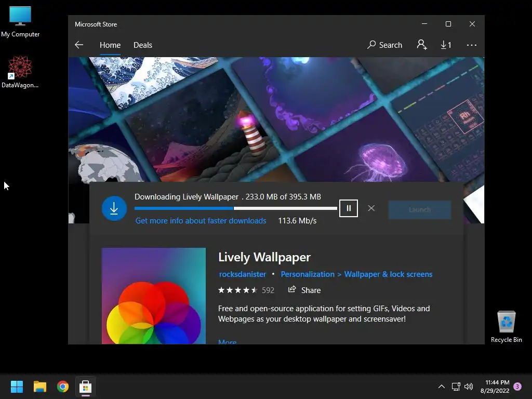Click the sign-in account icon
532x399 pixels.
[422, 45]
